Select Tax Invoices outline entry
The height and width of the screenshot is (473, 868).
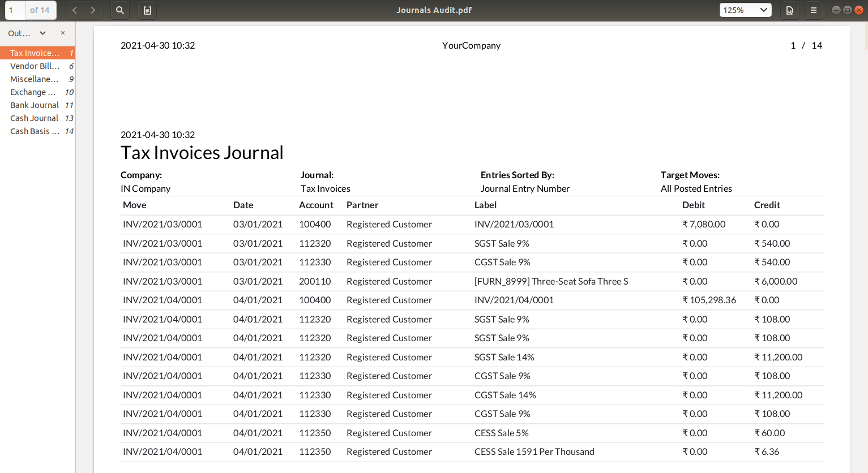[x=35, y=53]
